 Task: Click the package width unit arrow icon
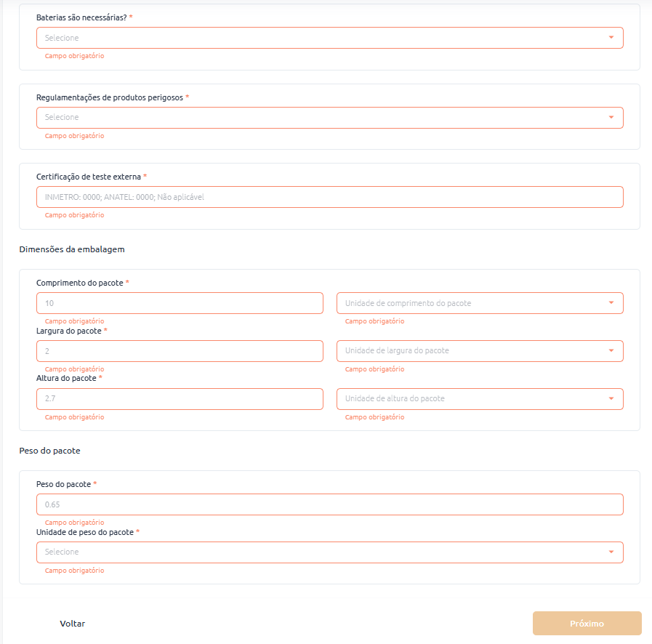(x=611, y=351)
